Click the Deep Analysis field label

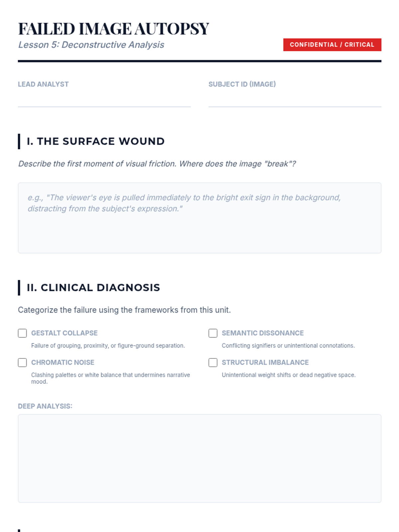click(x=45, y=406)
